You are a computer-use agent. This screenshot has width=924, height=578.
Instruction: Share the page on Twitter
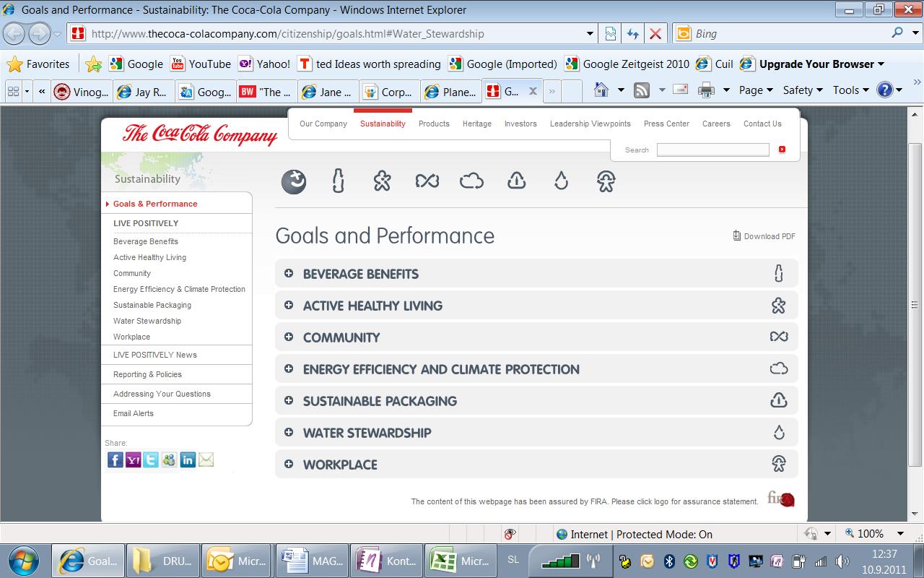coord(151,460)
